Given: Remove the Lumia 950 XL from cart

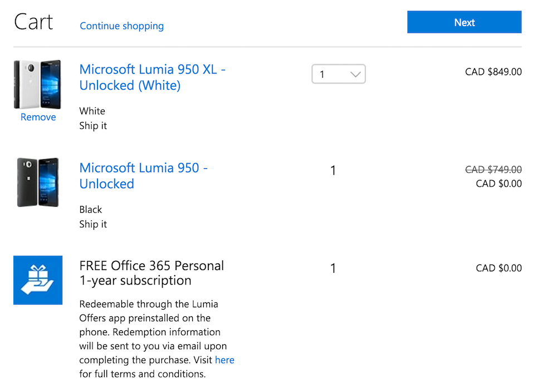Looking at the screenshot, I should [38, 117].
